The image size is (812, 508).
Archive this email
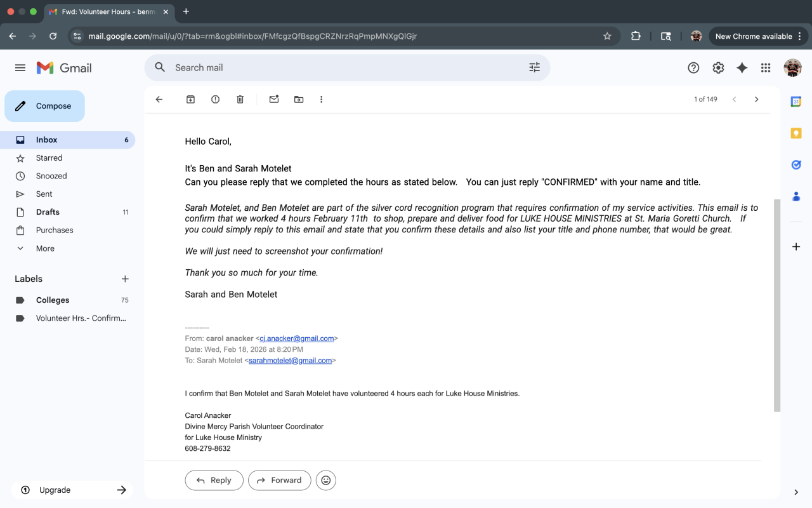coord(190,100)
